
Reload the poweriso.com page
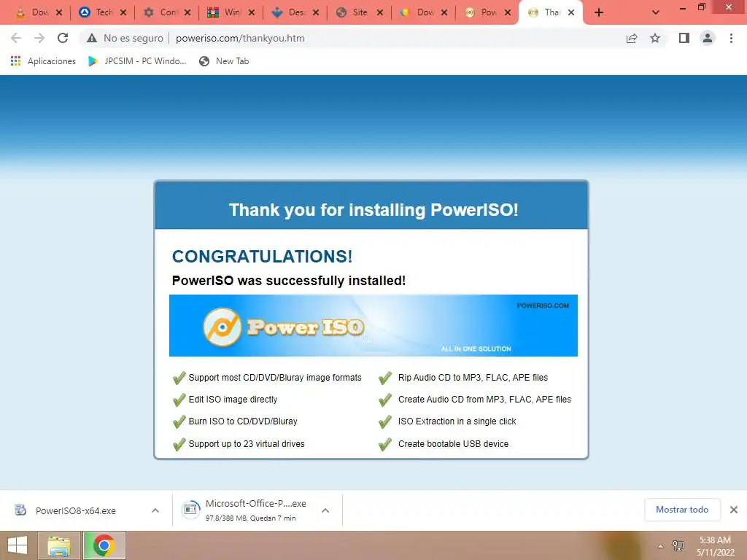tap(63, 38)
